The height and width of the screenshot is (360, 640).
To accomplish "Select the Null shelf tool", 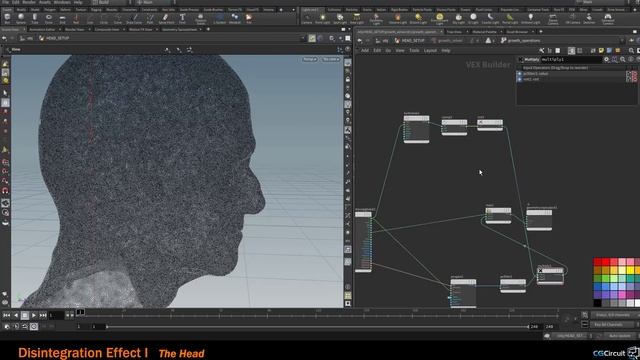I will (76, 18).
